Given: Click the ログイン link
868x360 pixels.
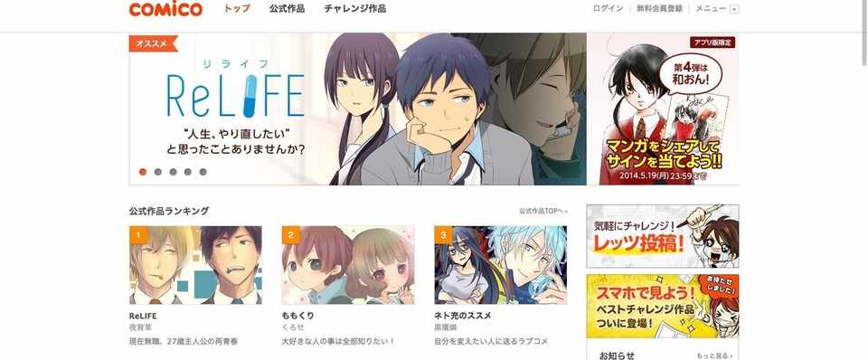Looking at the screenshot, I should 608,9.
